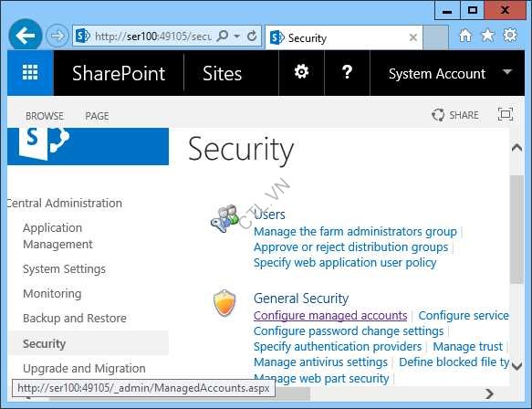Switch to the PAGE ribbon tab
The height and width of the screenshot is (409, 532).
pyautogui.click(x=97, y=116)
